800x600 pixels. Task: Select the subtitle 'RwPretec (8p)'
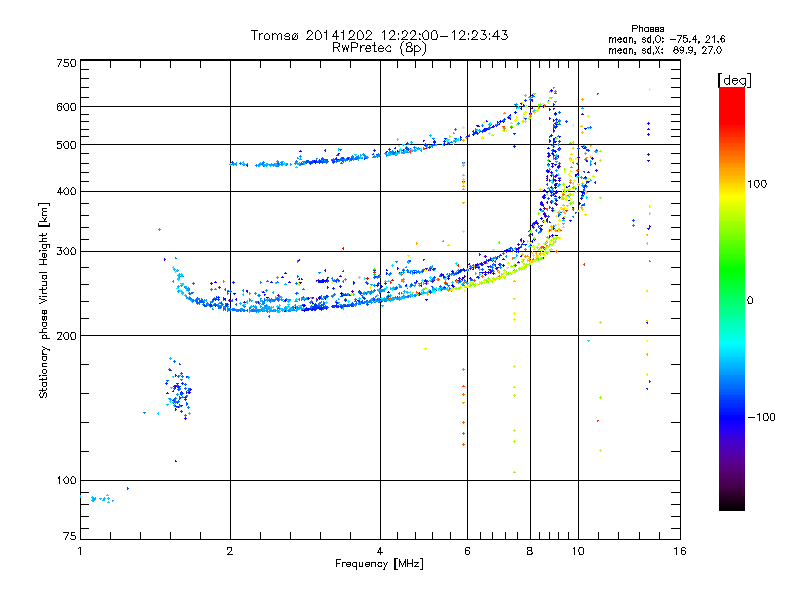click(x=379, y=48)
